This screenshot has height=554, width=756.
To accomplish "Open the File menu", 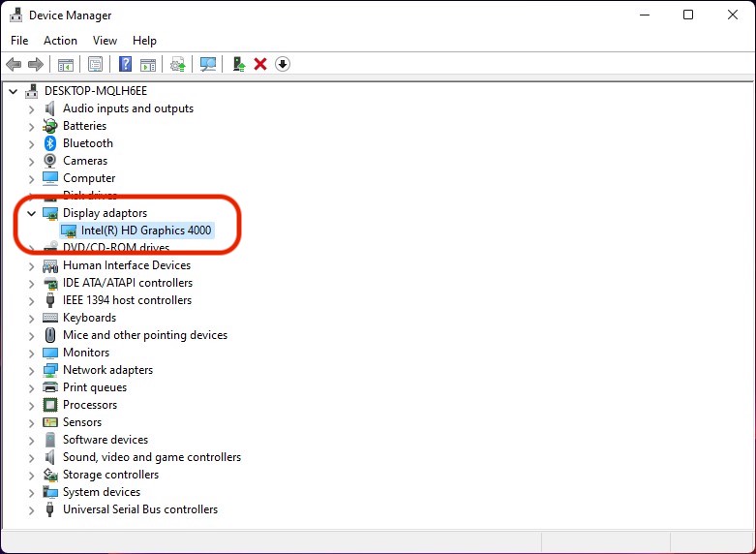I will pyautogui.click(x=19, y=41).
